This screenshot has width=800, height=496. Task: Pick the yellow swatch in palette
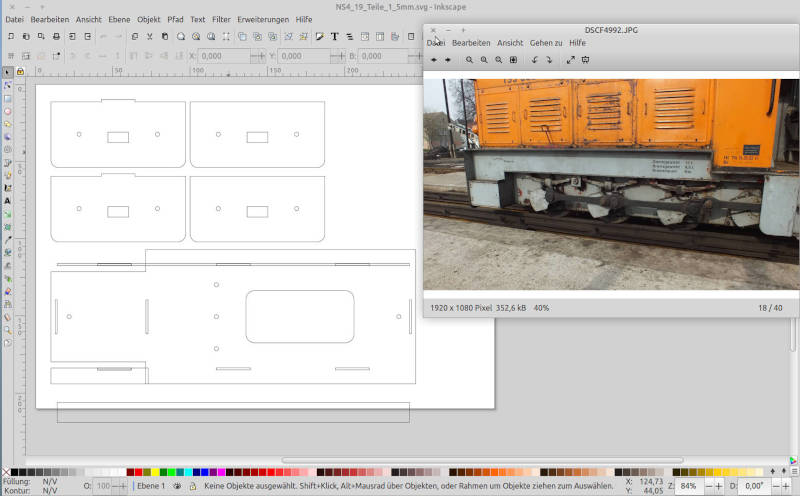(x=155, y=472)
